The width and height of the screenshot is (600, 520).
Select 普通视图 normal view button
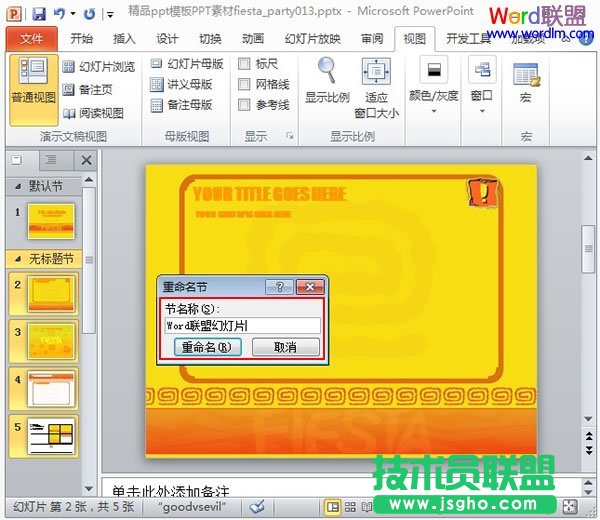tap(34, 90)
